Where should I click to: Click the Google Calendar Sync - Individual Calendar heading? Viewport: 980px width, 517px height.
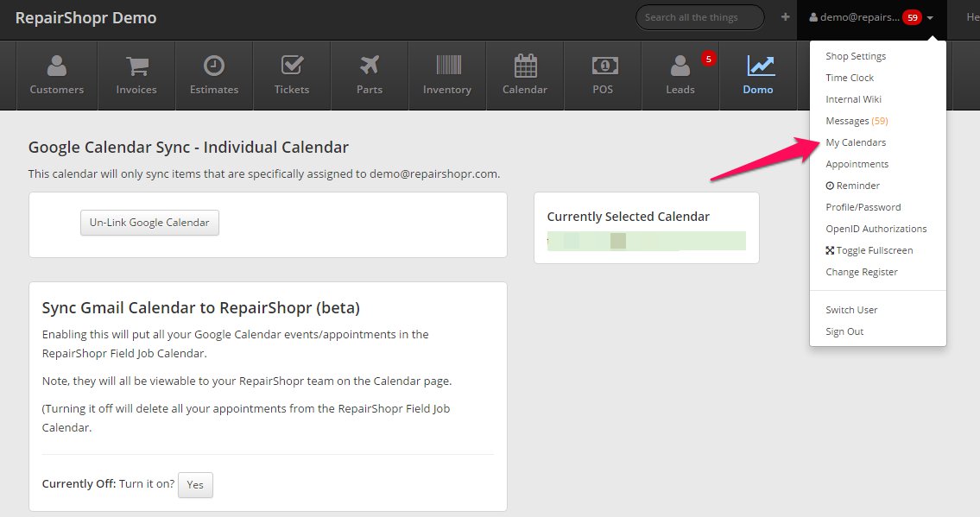(x=188, y=148)
